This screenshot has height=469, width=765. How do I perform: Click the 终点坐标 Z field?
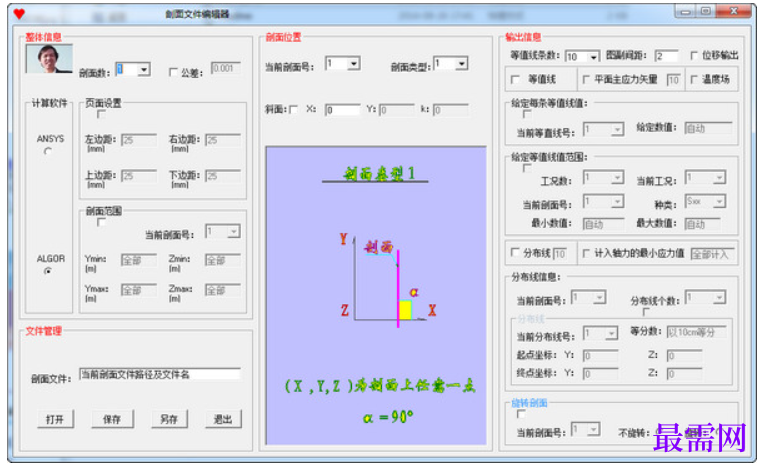pos(684,374)
